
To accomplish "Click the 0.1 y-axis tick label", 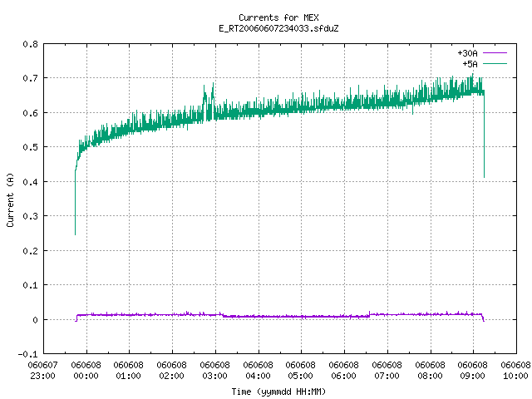I will click(x=30, y=285).
